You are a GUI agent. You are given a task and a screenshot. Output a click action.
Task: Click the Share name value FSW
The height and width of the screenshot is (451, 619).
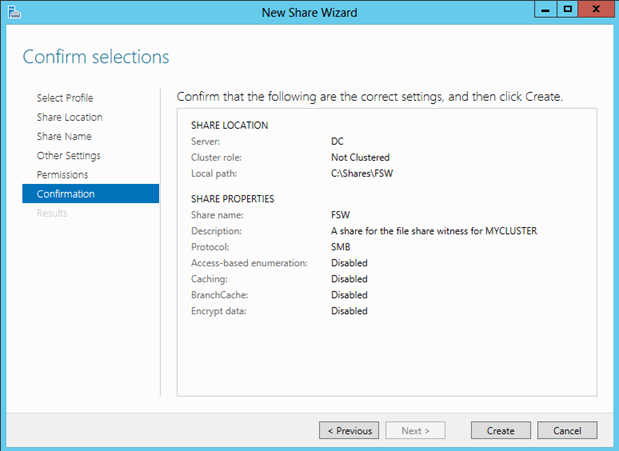click(x=340, y=215)
